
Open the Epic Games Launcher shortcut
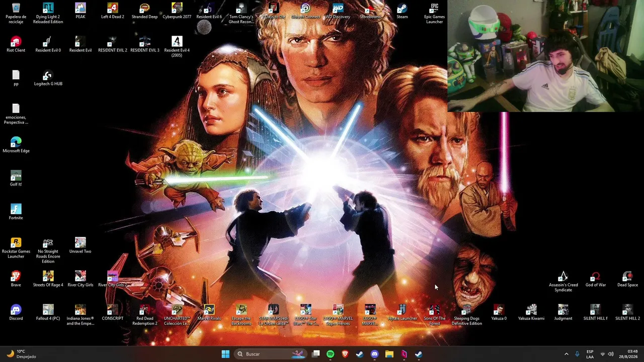point(435,13)
